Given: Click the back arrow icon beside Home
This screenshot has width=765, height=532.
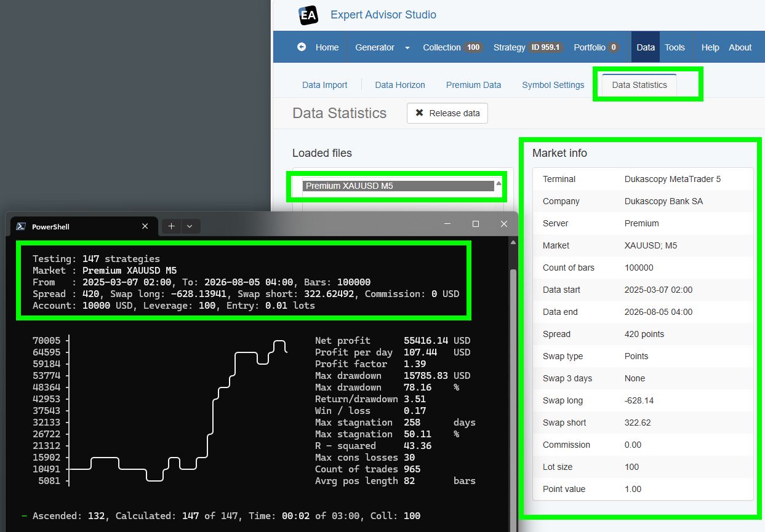Looking at the screenshot, I should (302, 47).
